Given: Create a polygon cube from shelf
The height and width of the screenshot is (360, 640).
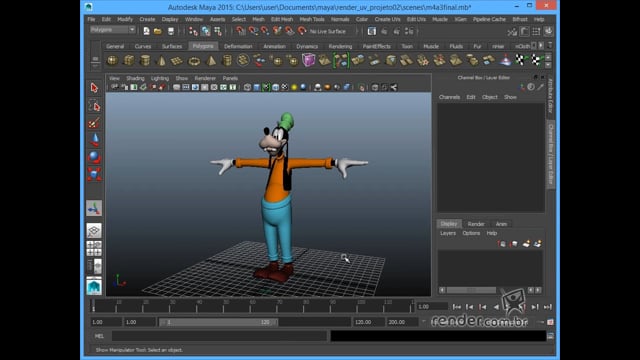Looking at the screenshot, I should (129, 61).
